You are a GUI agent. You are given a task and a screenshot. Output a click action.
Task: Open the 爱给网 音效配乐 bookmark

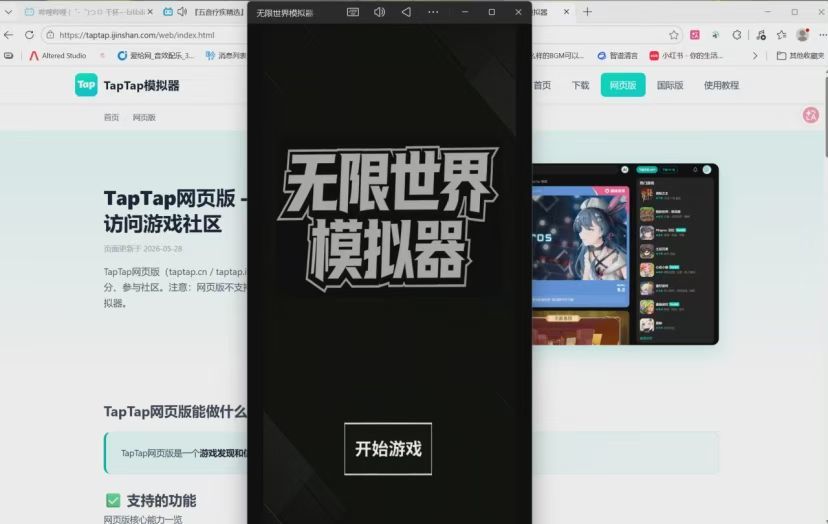(x=156, y=55)
